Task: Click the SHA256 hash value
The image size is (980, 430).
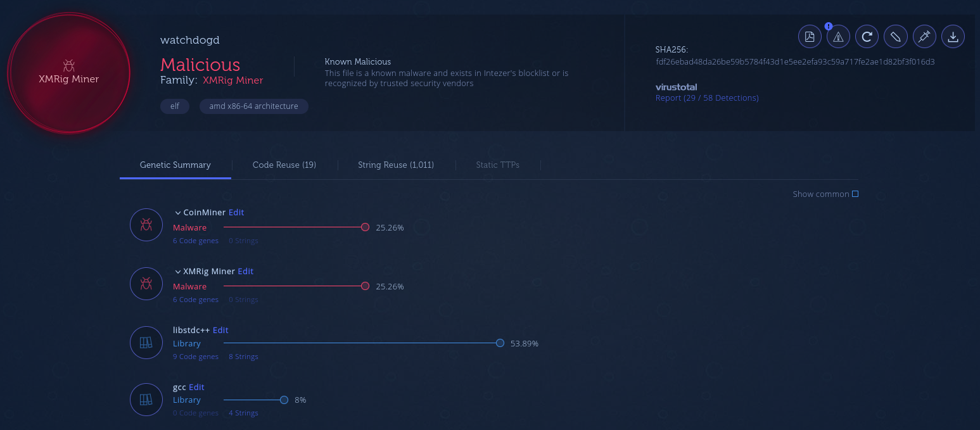Action: (x=795, y=62)
